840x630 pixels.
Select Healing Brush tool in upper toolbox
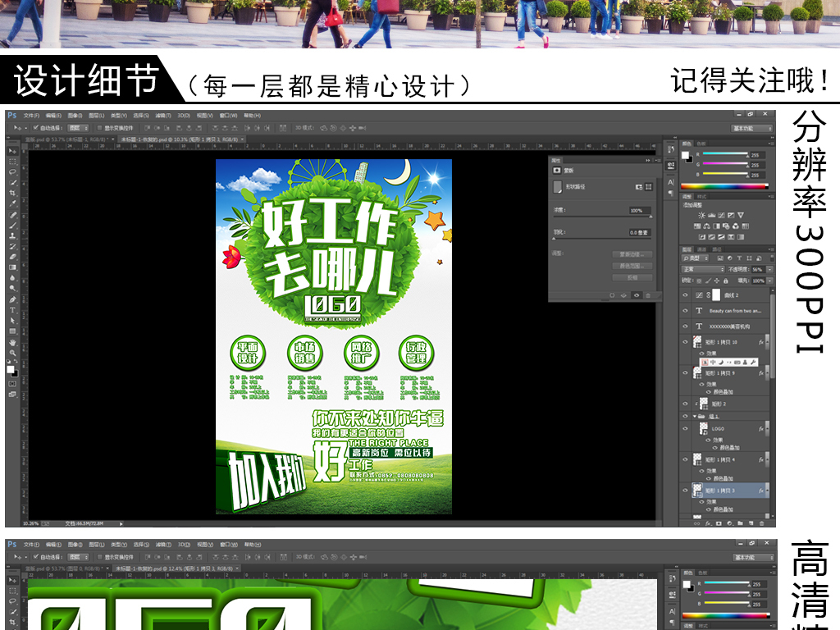(12, 215)
